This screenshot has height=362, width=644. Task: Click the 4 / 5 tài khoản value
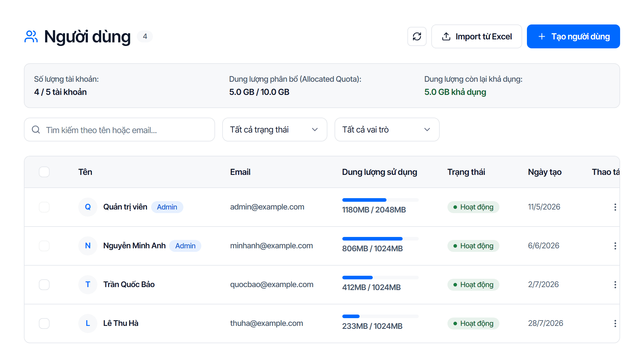[x=60, y=92]
